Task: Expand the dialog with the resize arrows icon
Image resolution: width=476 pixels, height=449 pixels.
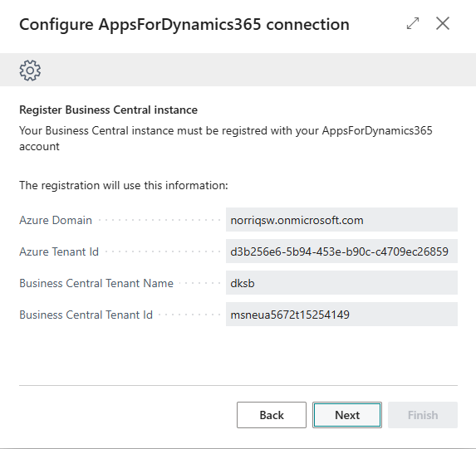Action: click(x=413, y=24)
